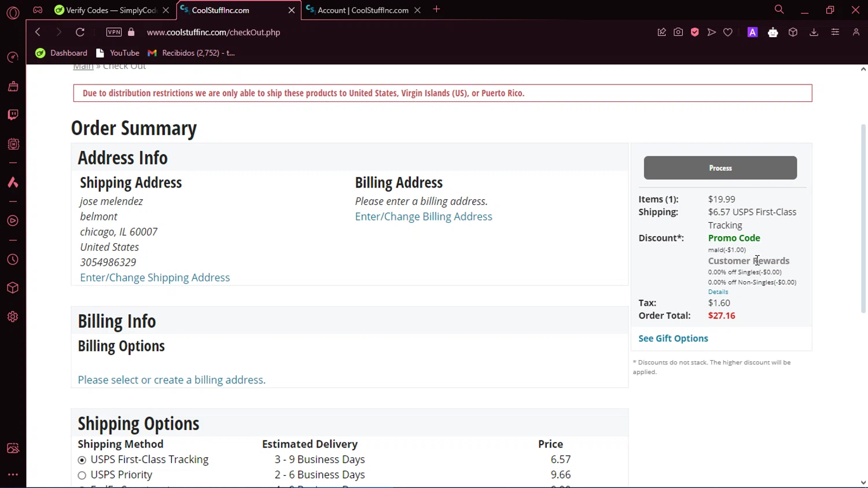Close the Account | CoolStuffInc.com tab
Image resolution: width=868 pixels, height=488 pixels.
pyautogui.click(x=417, y=10)
